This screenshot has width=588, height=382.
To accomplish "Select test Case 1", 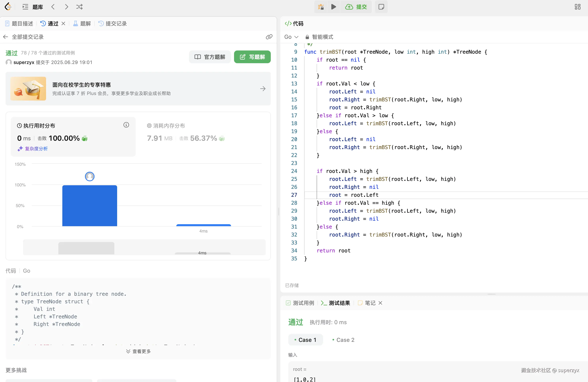I will [x=305, y=340].
